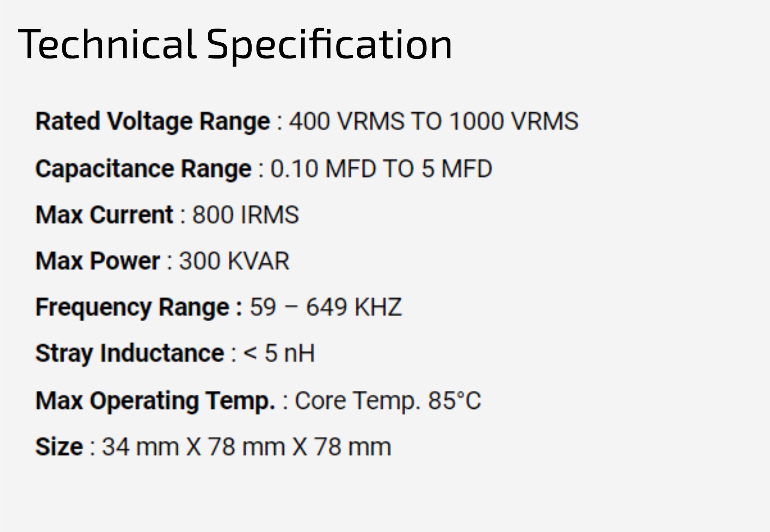
Task: Click the < 5 nH value
Action: 279,353
